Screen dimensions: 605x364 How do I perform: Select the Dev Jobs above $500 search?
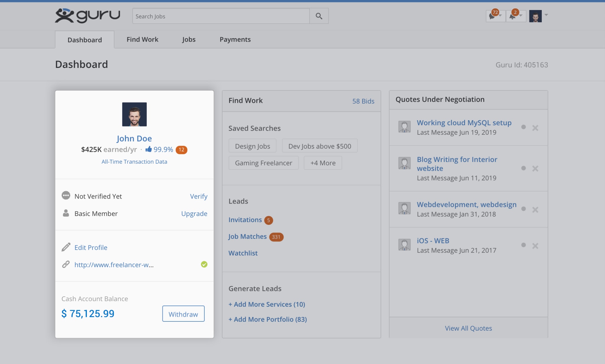320,146
